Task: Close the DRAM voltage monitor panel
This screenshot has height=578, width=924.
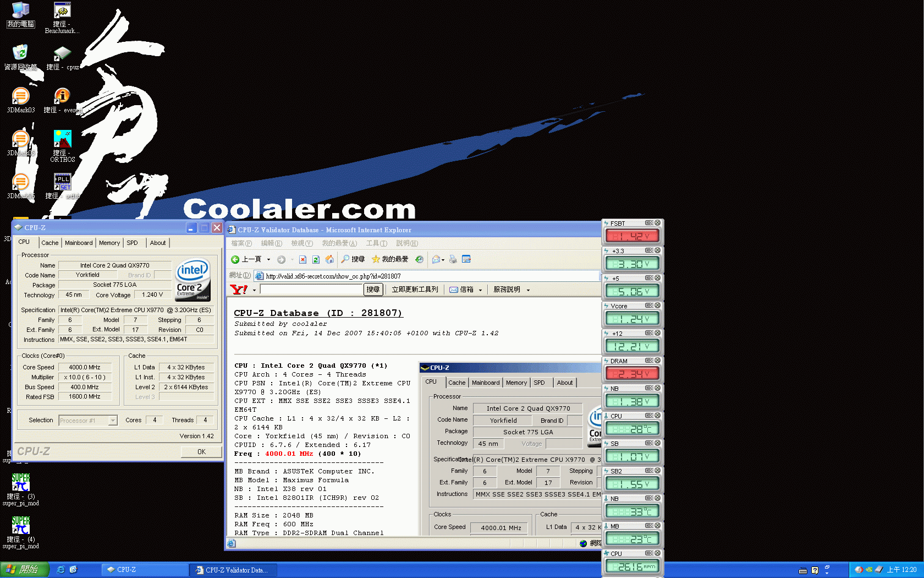Action: point(657,361)
